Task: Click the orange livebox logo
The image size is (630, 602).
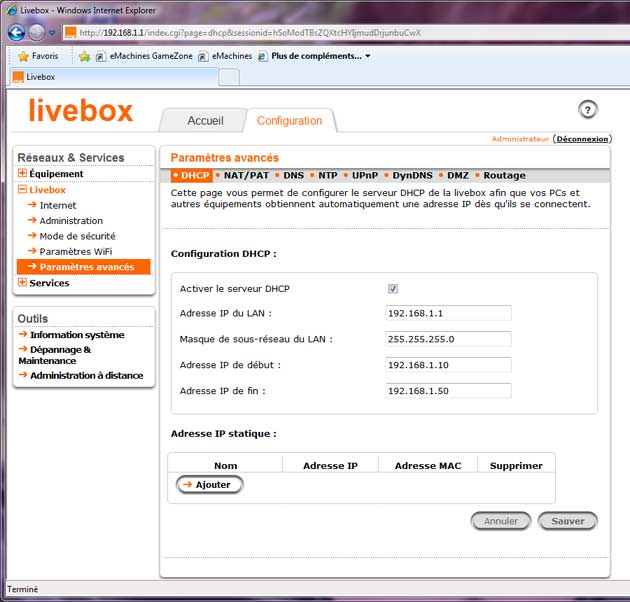Action: (x=80, y=111)
